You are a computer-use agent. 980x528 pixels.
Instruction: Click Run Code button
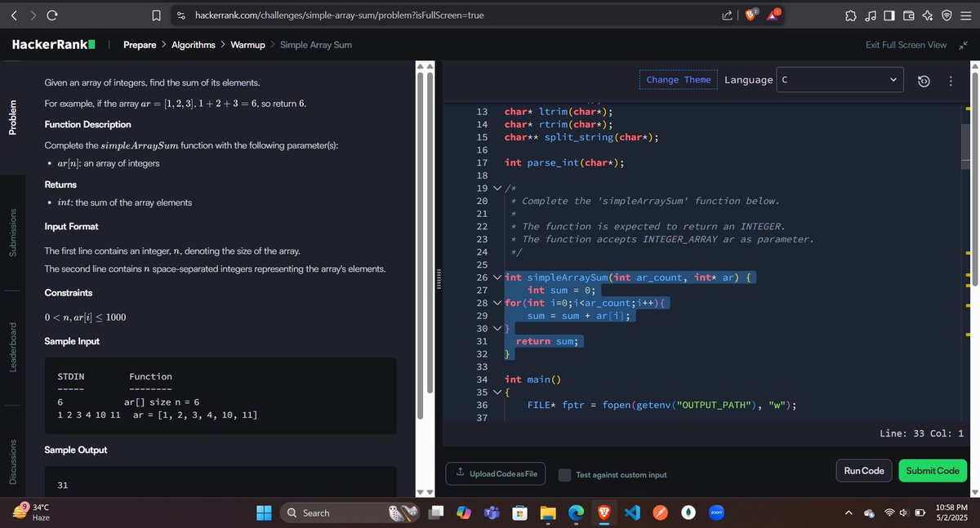point(863,471)
